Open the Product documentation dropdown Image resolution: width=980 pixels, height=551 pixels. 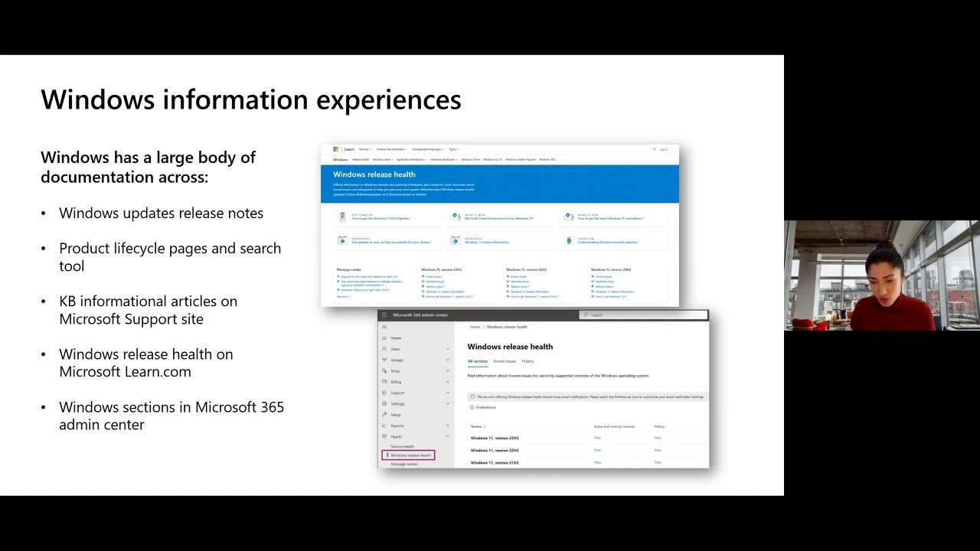[x=392, y=149]
